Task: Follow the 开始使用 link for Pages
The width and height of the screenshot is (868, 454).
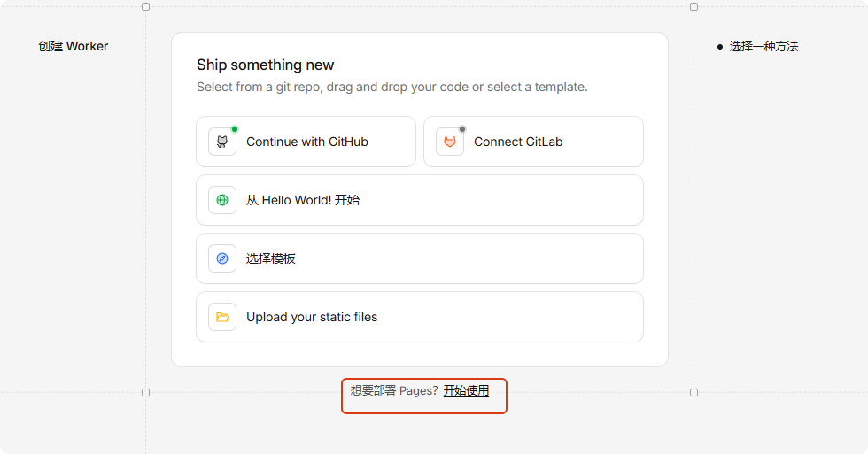Action: click(466, 390)
